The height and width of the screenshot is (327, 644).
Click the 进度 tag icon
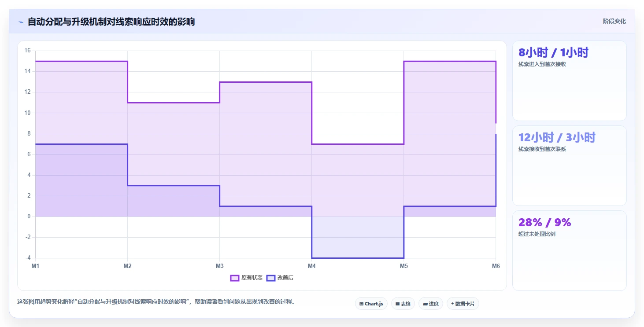[x=425, y=304]
